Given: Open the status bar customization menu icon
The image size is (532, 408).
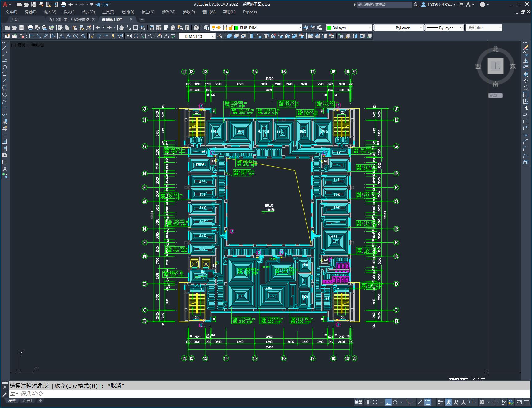Looking at the screenshot, I should (x=526, y=402).
